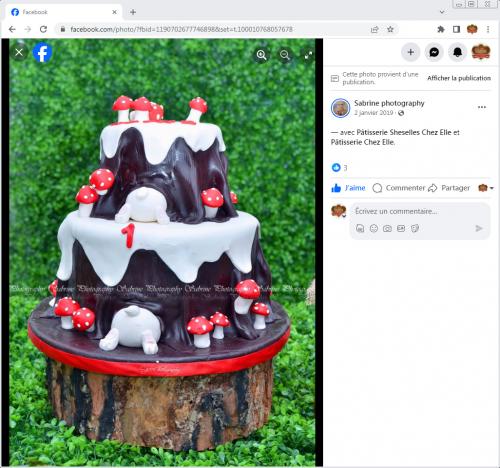Go forward in the browser
500x468 pixels.
28,29
